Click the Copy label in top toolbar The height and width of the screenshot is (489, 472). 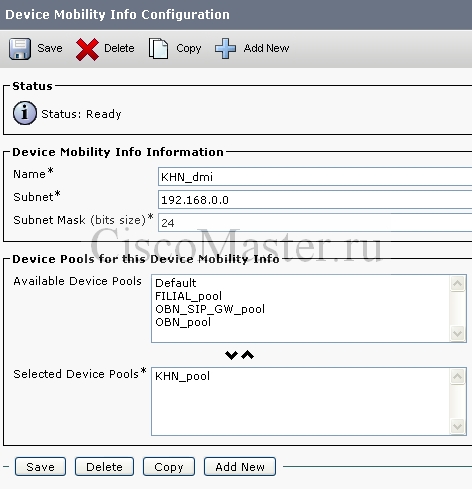[x=189, y=49]
